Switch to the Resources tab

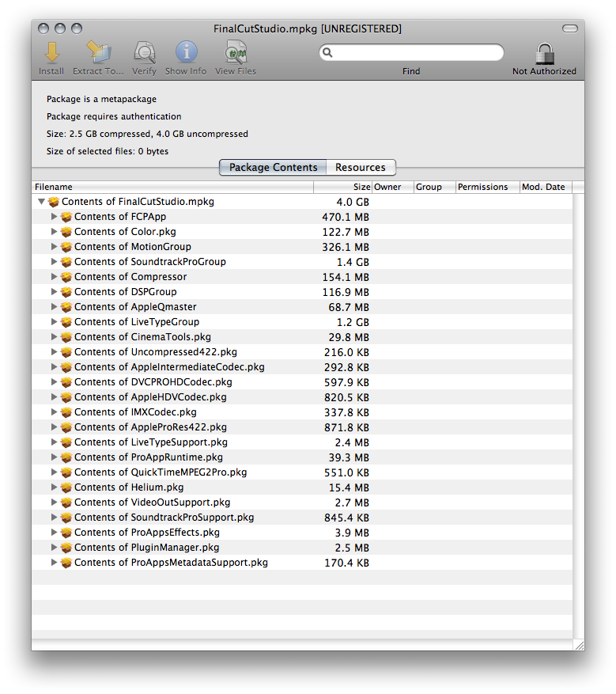(361, 168)
